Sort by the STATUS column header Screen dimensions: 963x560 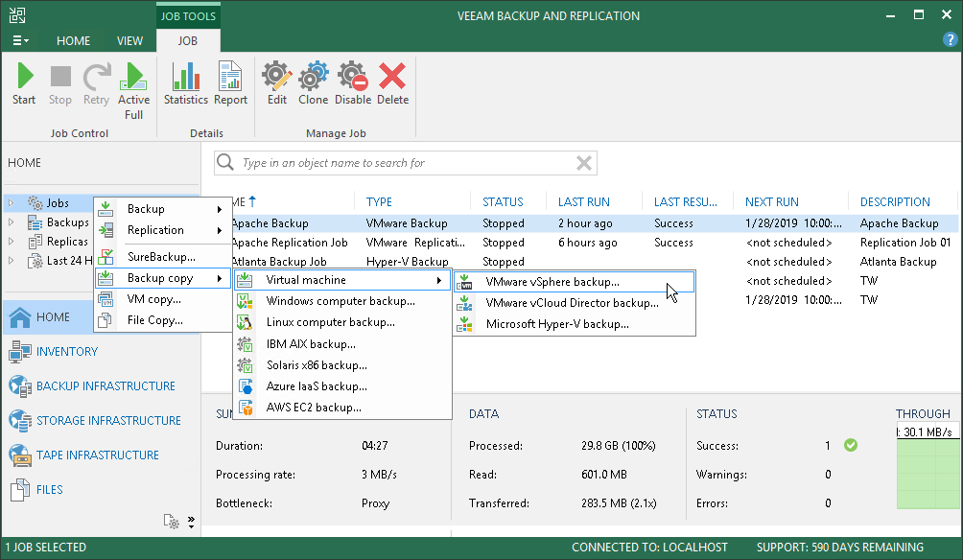[x=503, y=202]
